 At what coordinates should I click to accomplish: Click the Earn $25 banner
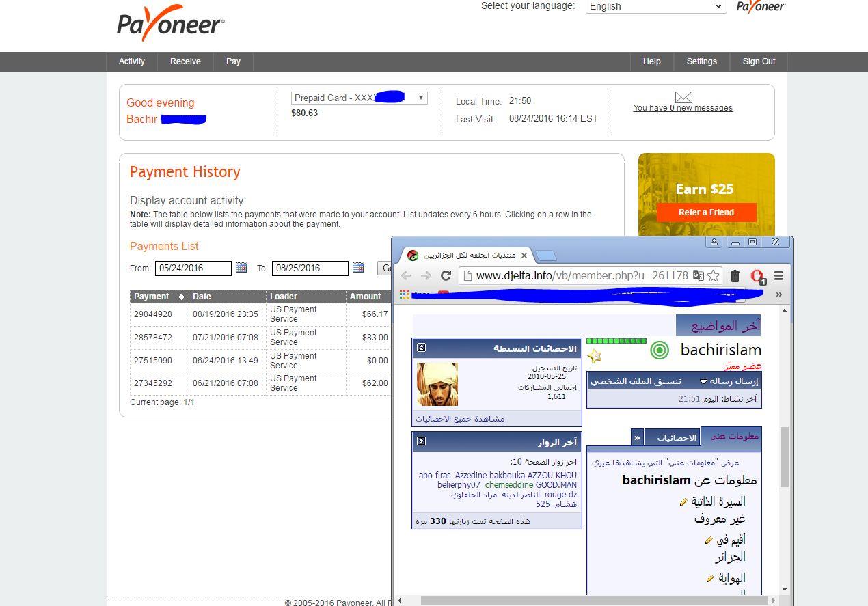pos(705,189)
